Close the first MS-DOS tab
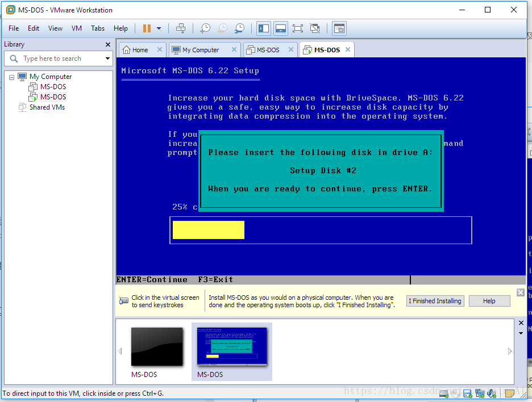The image size is (532, 402). [x=291, y=49]
